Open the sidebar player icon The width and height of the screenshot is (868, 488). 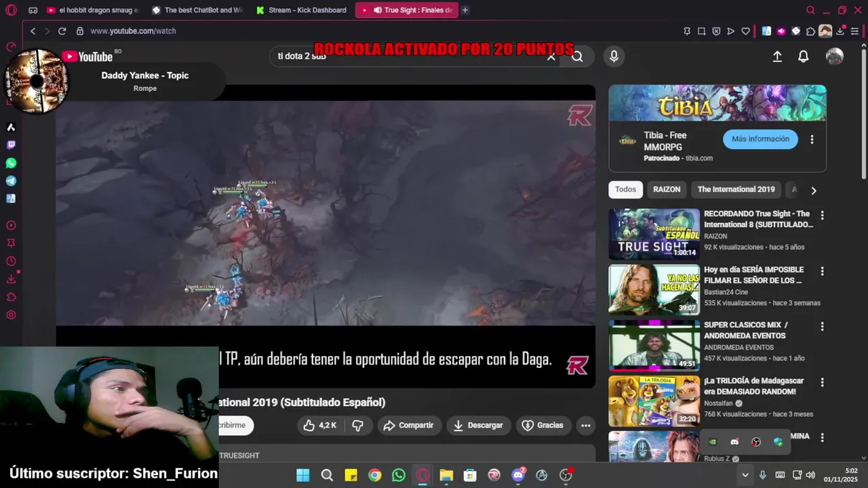tap(11, 226)
